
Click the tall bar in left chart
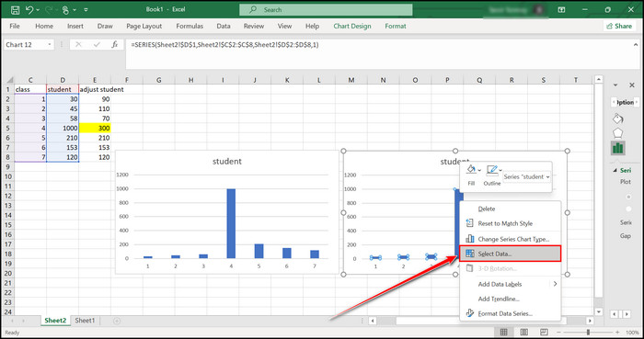(231, 223)
